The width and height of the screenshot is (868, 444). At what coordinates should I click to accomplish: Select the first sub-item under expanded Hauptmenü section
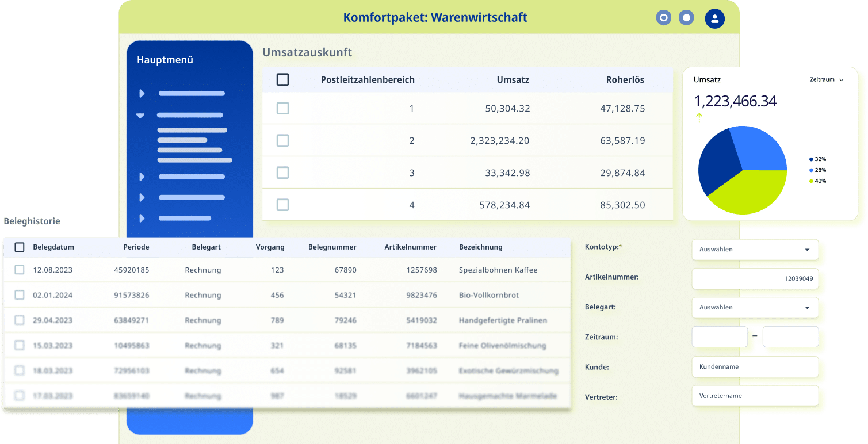click(x=192, y=130)
